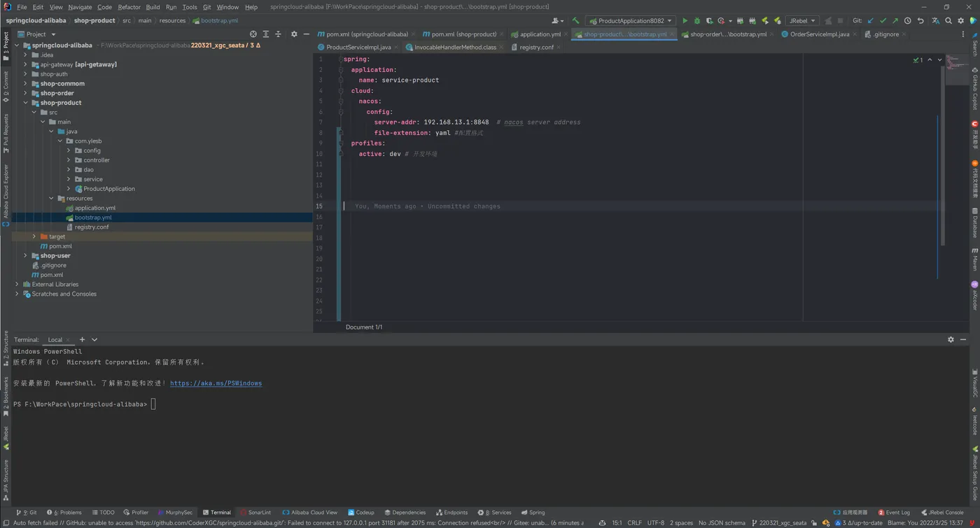Viewport: 980px width, 528px height.
Task: Change UTF-8 encoding in status bar
Action: (x=656, y=522)
